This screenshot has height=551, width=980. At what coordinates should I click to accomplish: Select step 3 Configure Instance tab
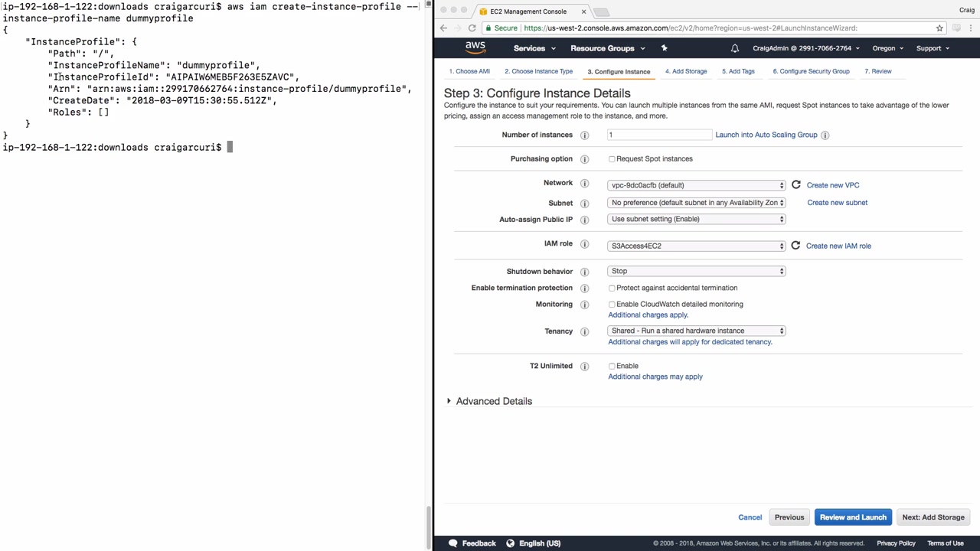619,72
